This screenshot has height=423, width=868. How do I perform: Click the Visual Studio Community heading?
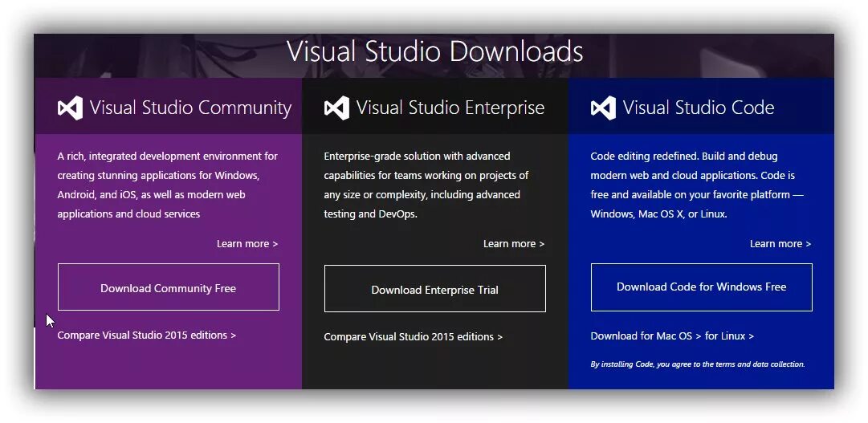pyautogui.click(x=190, y=108)
